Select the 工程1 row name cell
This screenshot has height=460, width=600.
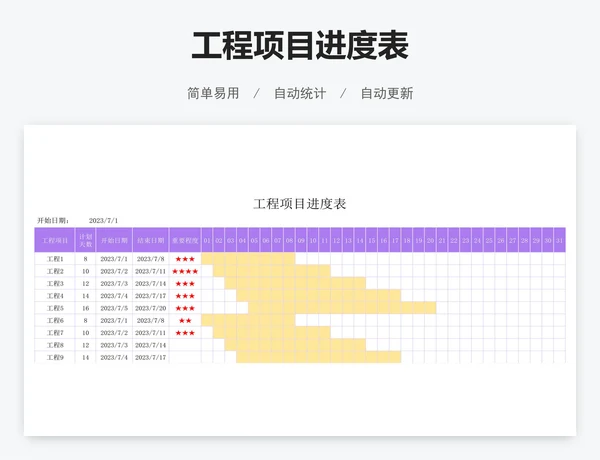55,259
